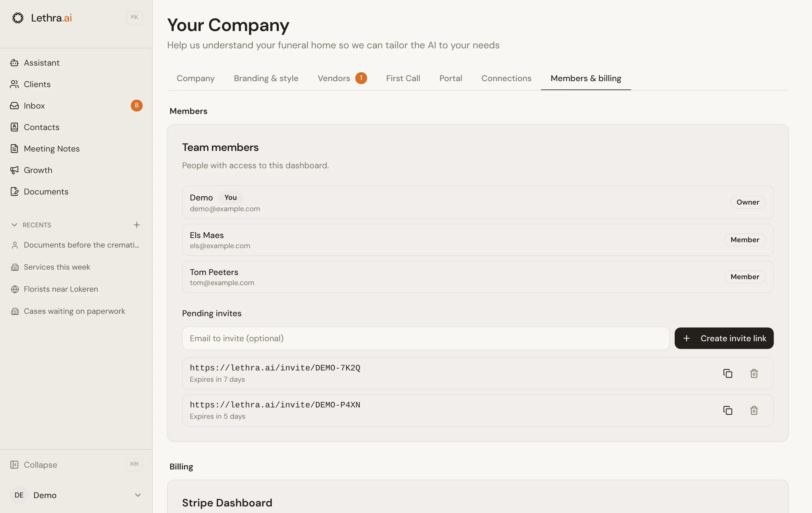Screen dimensions: 812x513
Task: Switch to Branding & style tab
Action: (266, 78)
